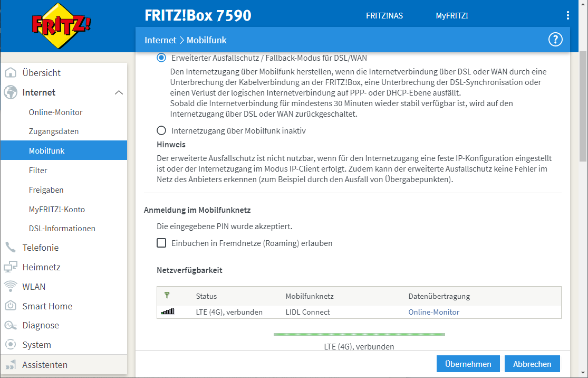Click the 'Netzverfügbarkeit' heading
The height and width of the screenshot is (378, 588).
click(x=189, y=270)
